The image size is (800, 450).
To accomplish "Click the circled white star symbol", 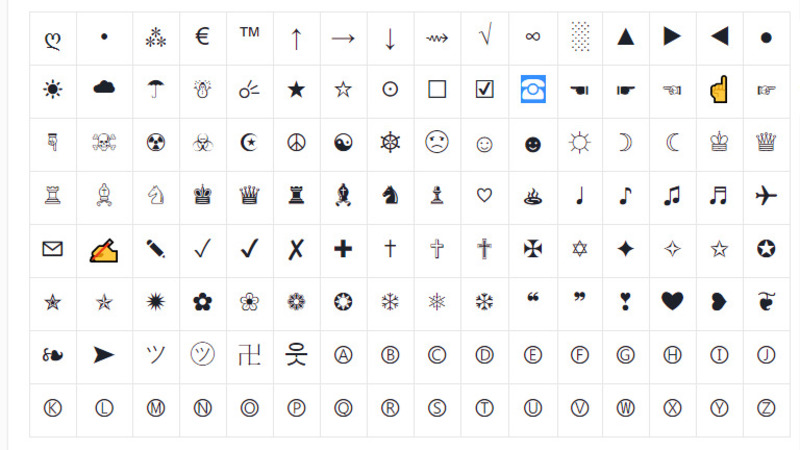I will click(x=766, y=248).
